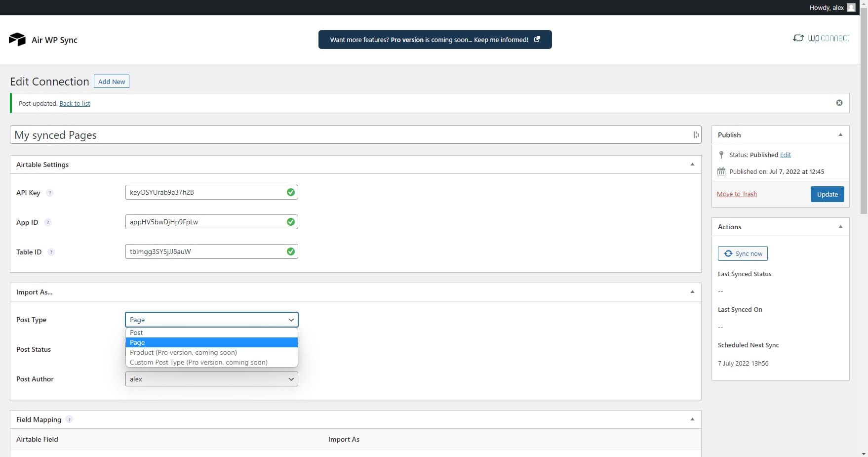The image size is (868, 457).
Task: Click the Import As column header
Action: click(x=344, y=439)
